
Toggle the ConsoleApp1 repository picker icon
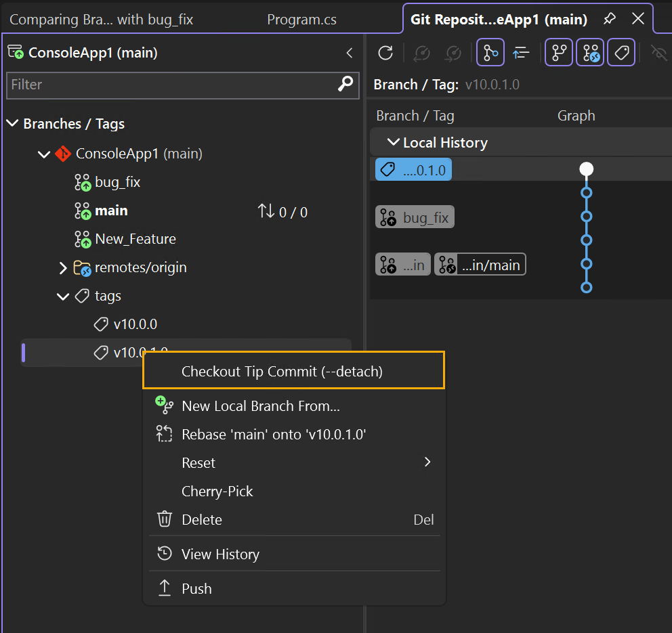coord(14,52)
